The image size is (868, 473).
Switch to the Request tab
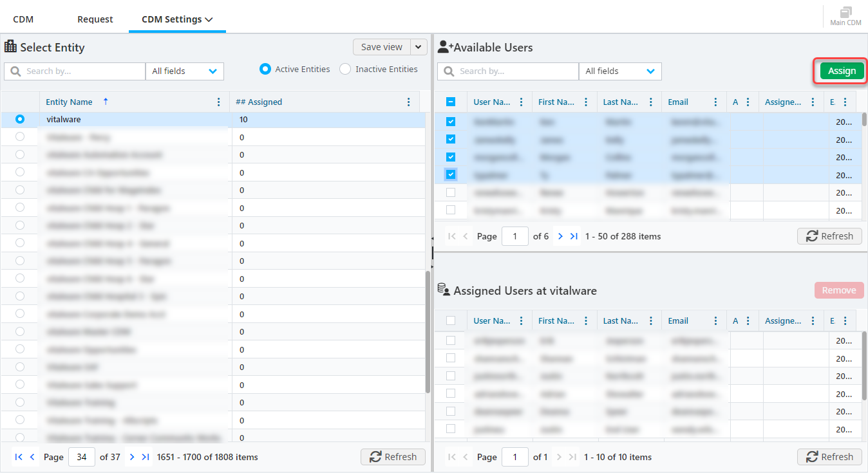(x=95, y=19)
